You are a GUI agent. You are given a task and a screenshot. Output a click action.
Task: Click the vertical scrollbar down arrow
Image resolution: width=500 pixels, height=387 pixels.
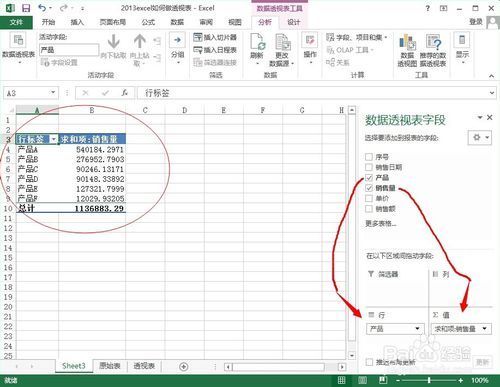click(x=352, y=355)
